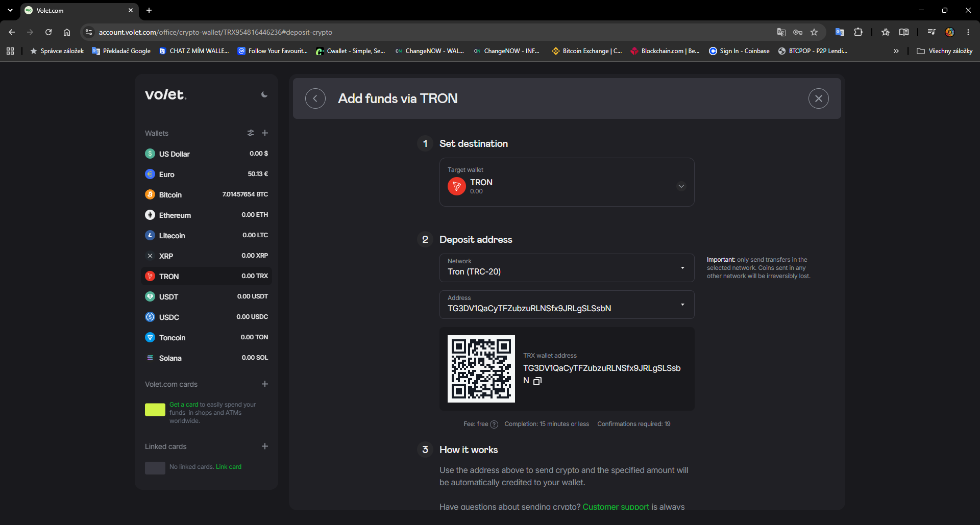Go to the browser home page

[67, 32]
